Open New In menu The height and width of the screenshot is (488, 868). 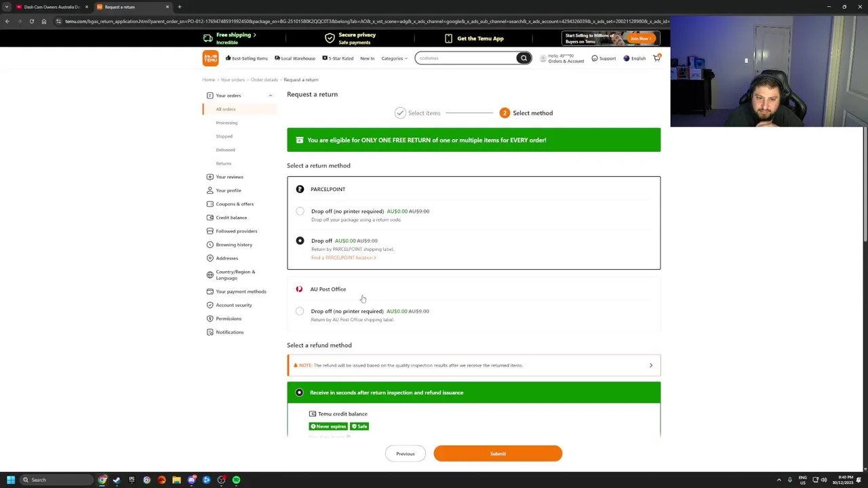coord(367,58)
